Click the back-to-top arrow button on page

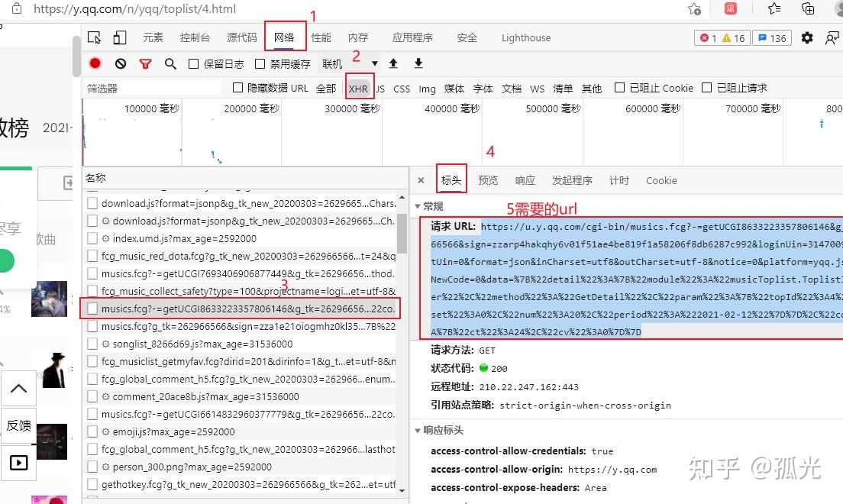(x=19, y=388)
